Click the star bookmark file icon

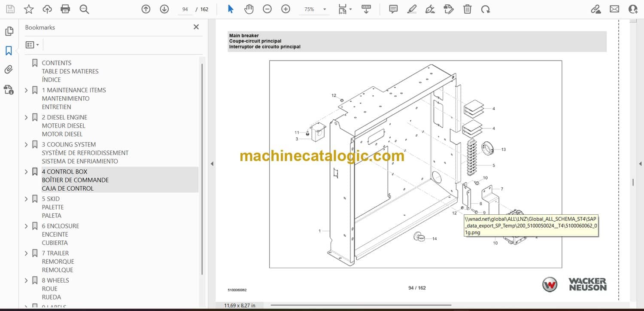(x=29, y=9)
